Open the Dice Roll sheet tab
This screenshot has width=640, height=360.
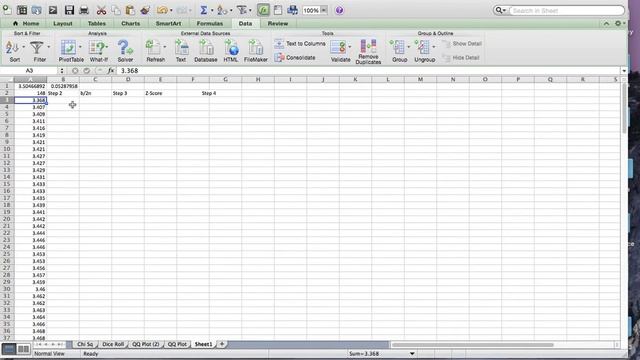click(x=113, y=344)
